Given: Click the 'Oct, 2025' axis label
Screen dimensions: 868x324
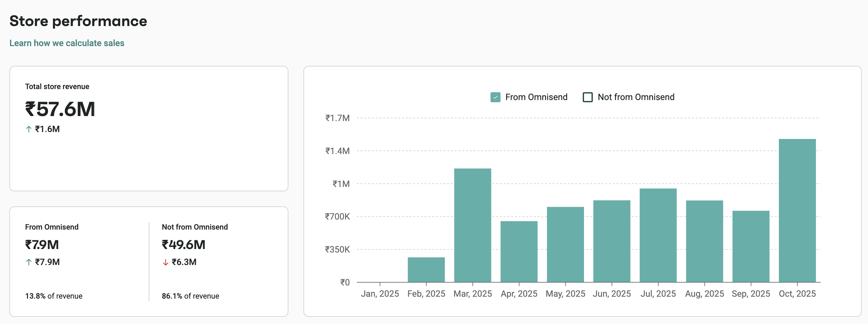Looking at the screenshot, I should point(797,294).
